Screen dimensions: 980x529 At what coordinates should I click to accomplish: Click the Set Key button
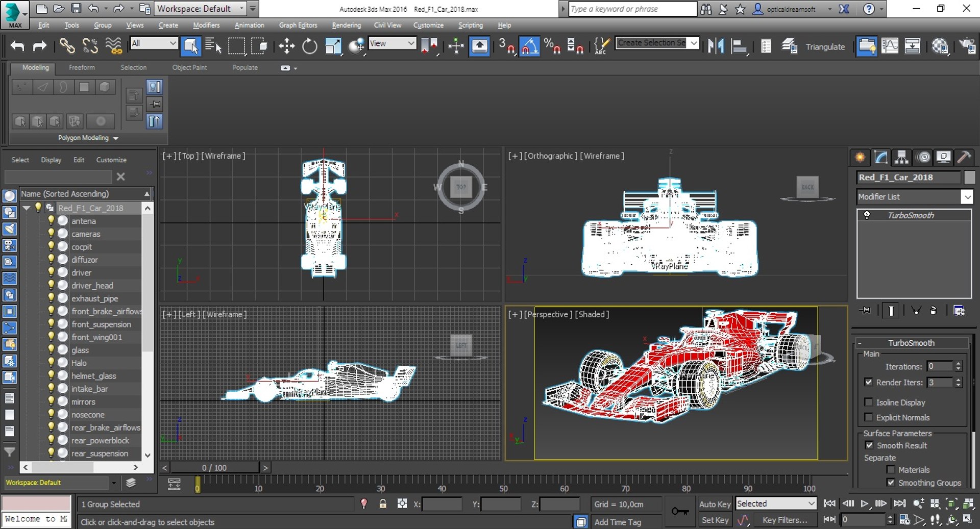click(x=715, y=520)
